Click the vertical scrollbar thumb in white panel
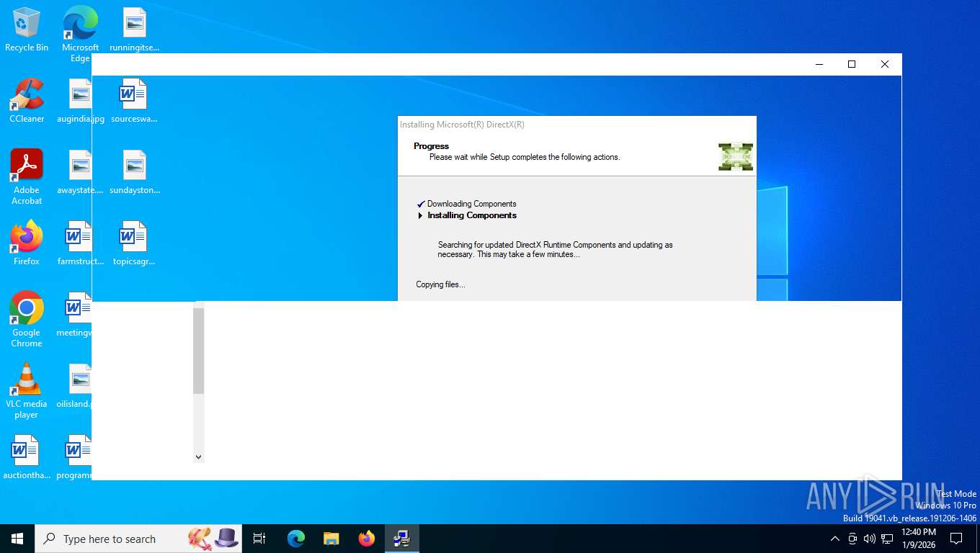 [x=199, y=350]
